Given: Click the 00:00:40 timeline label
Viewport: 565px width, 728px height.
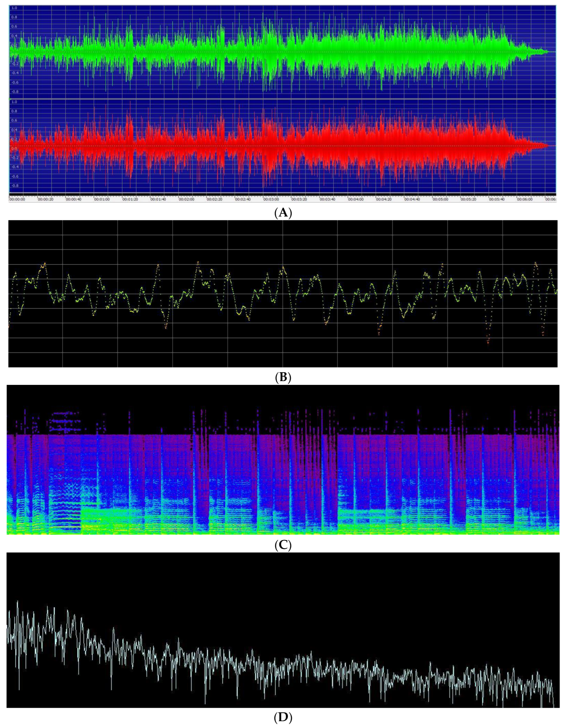Looking at the screenshot, I should pyautogui.click(x=74, y=199).
